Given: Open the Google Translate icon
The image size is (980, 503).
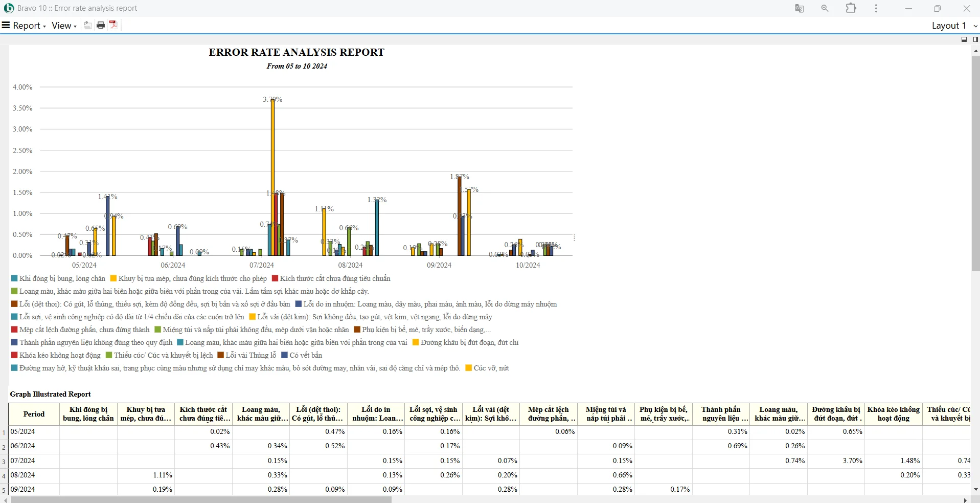Looking at the screenshot, I should (799, 8).
